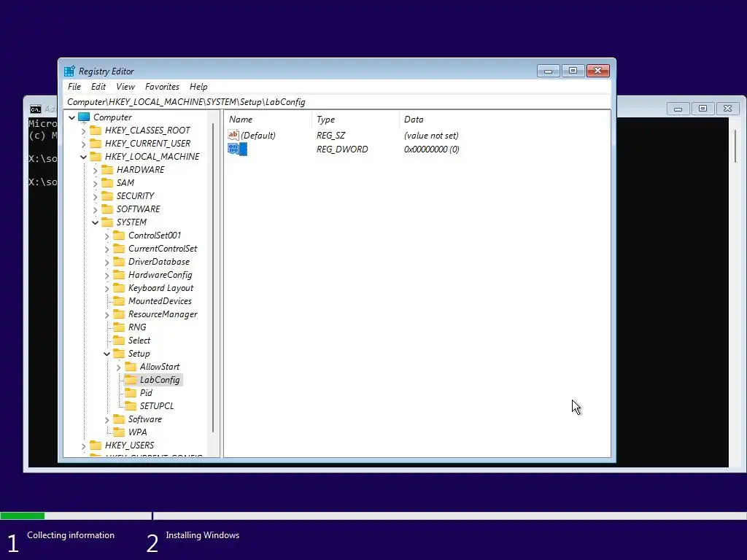Select the SOFTWARE folder icon
Screen dimensions: 747x560
tap(107, 209)
